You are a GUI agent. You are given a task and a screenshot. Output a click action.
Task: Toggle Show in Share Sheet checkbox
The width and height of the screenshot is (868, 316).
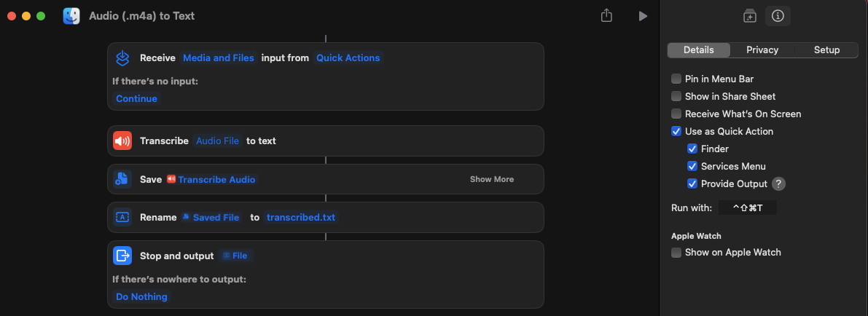676,96
